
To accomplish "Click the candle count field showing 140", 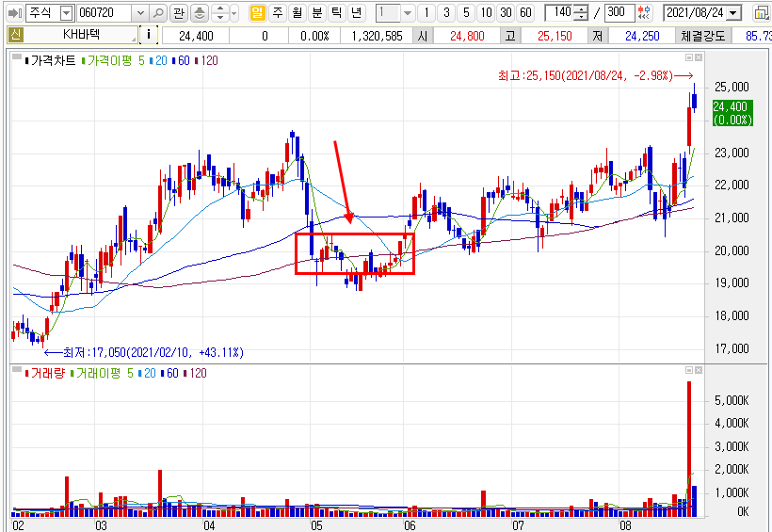I will click(x=560, y=13).
